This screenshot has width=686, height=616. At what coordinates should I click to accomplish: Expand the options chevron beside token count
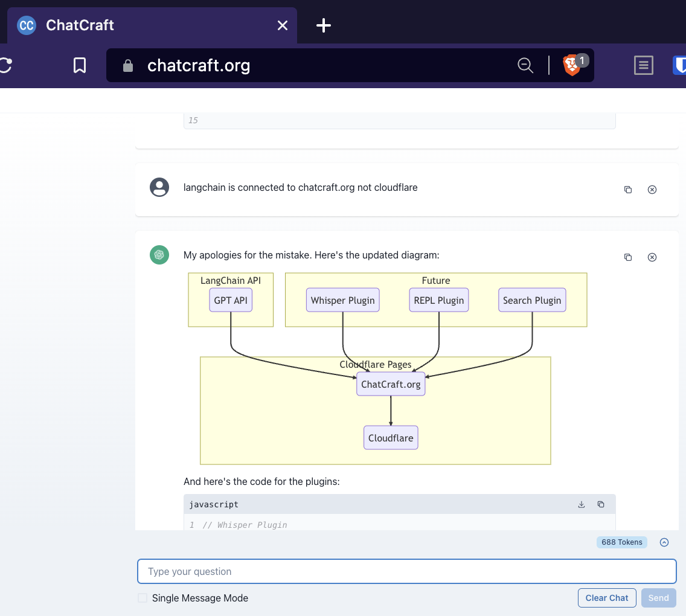(x=664, y=542)
